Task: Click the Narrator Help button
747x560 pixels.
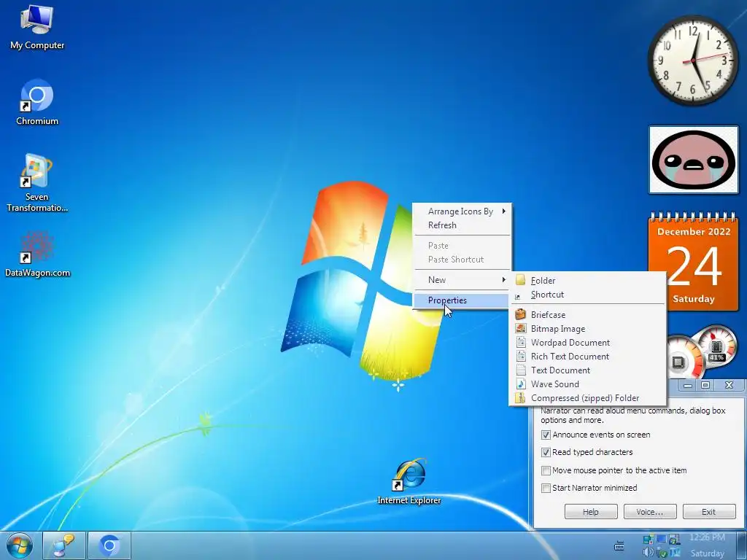Action: [x=591, y=512]
